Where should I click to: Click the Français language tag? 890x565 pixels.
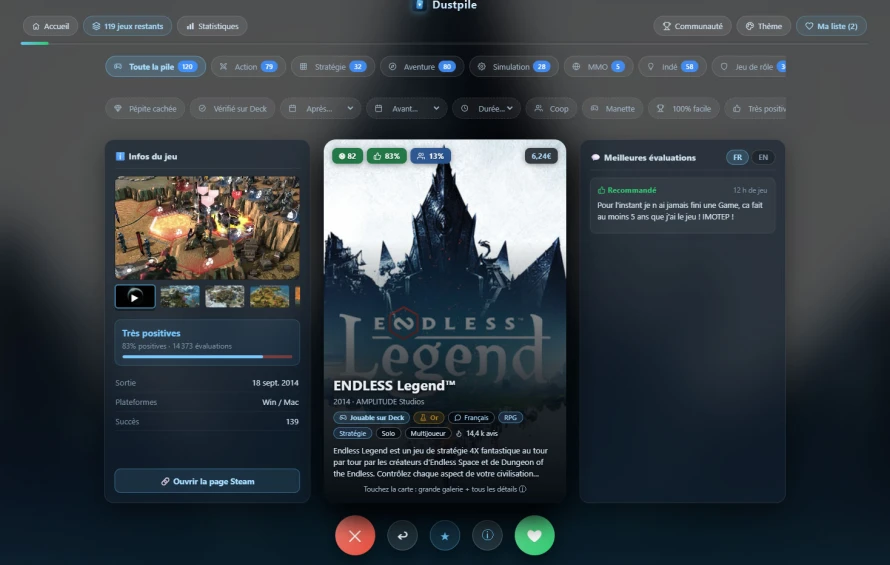coord(471,417)
